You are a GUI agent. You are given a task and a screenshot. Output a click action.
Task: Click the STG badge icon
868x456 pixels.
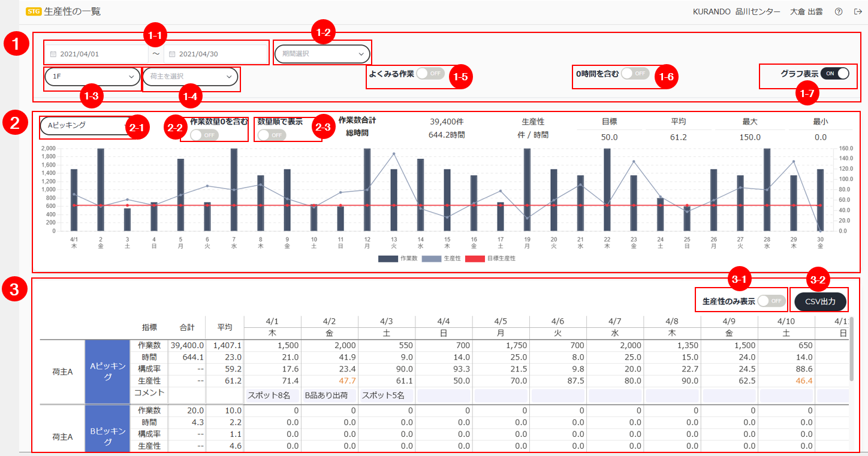pyautogui.click(x=34, y=11)
